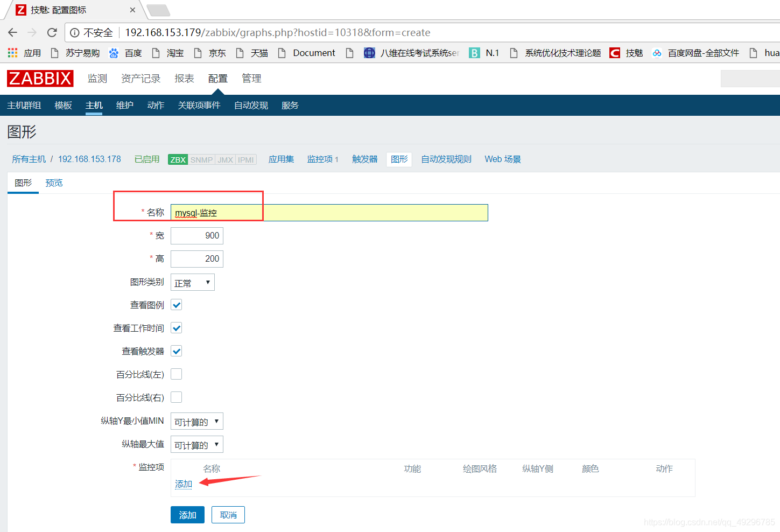Click the 已启用 status link
The width and height of the screenshot is (780, 532).
pyautogui.click(x=147, y=159)
